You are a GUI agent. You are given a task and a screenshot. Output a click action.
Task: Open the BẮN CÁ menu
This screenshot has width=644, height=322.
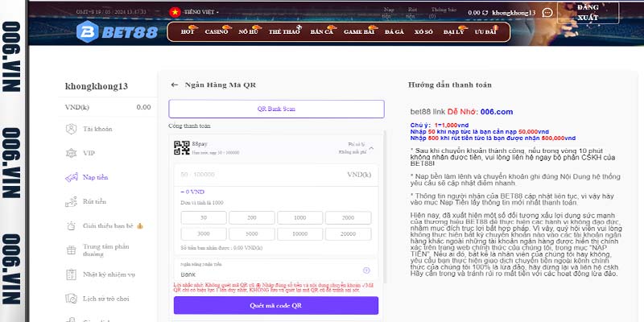click(x=323, y=31)
